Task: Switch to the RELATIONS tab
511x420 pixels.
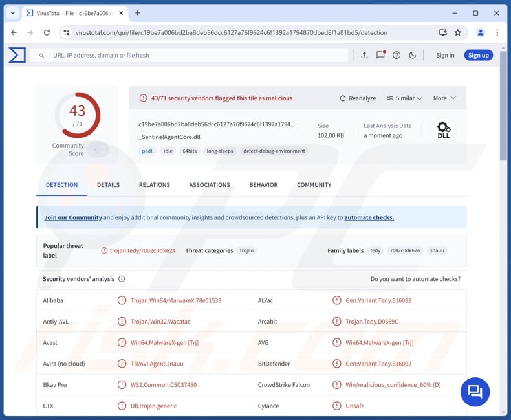Action: pyautogui.click(x=155, y=185)
